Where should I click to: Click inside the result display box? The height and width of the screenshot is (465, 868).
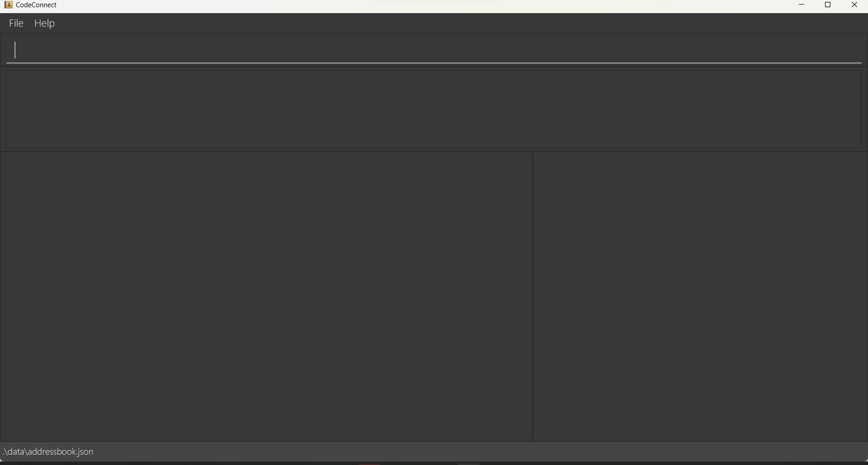(x=434, y=109)
